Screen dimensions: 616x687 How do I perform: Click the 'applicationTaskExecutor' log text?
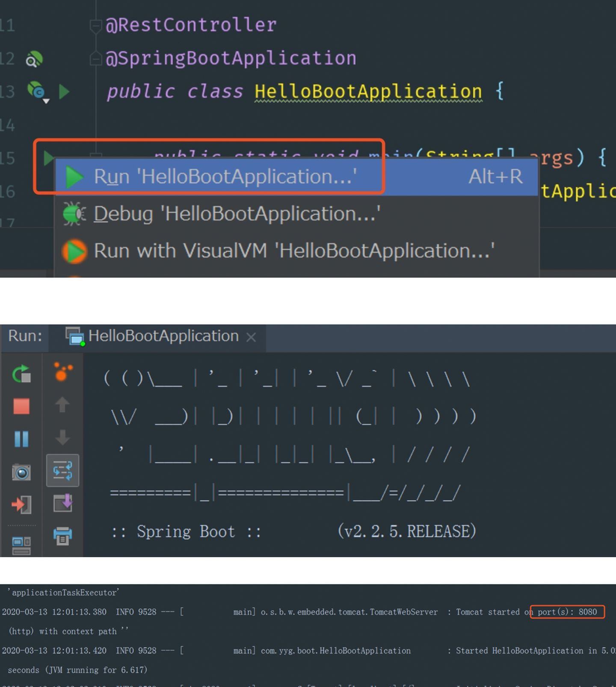coord(63,593)
